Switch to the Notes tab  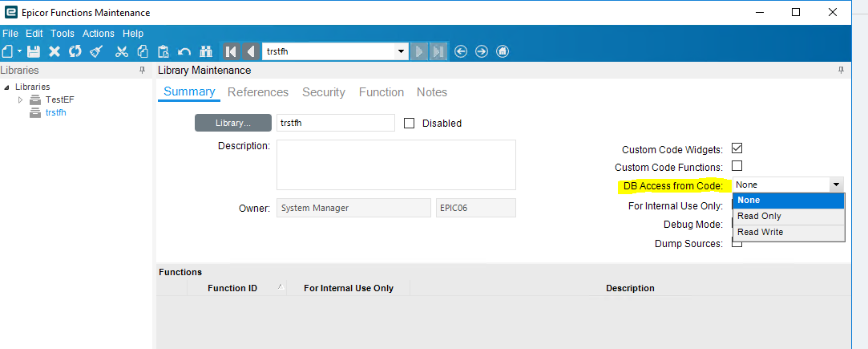point(432,92)
